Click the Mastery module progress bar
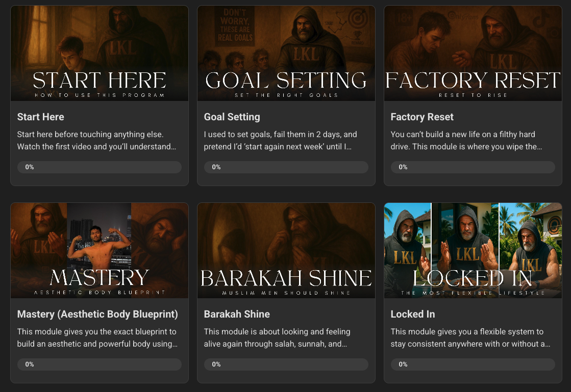This screenshot has height=392, width=571. pyautogui.click(x=100, y=364)
